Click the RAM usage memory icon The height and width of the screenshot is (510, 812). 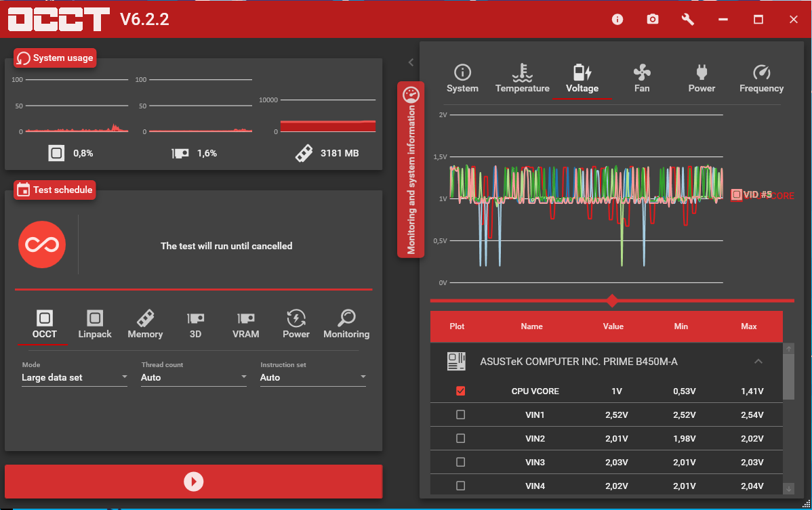pyautogui.click(x=304, y=153)
